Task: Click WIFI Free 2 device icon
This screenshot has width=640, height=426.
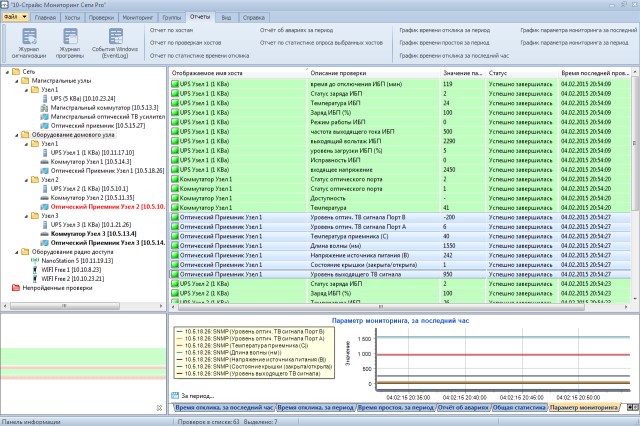Action: [35, 279]
